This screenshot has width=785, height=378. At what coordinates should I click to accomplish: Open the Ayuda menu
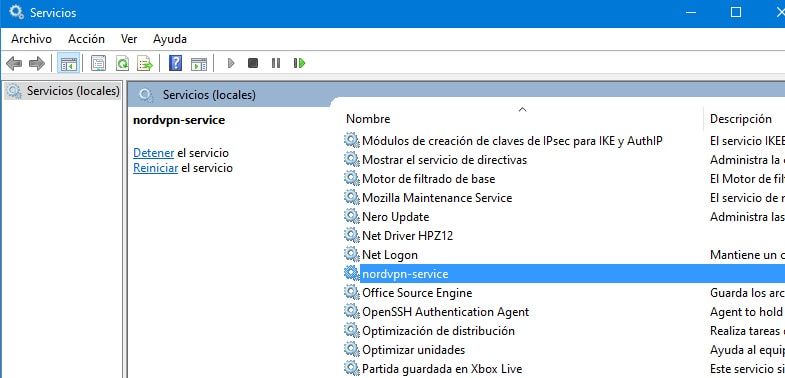(170, 39)
